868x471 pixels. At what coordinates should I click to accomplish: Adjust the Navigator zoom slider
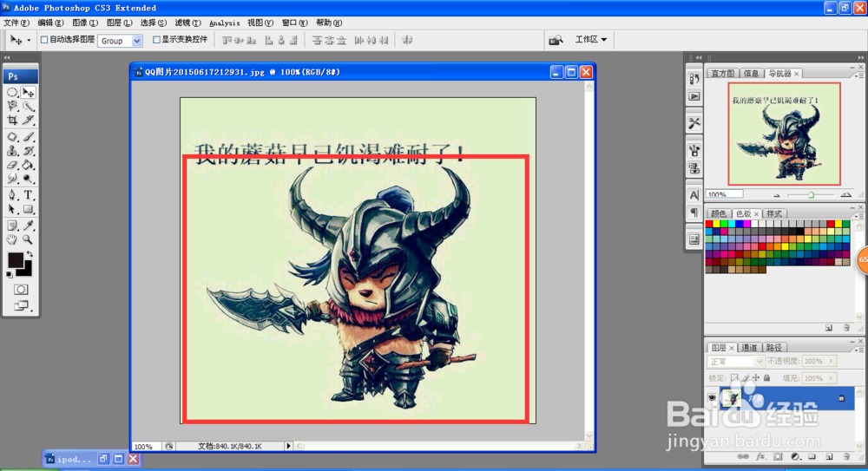[811, 195]
